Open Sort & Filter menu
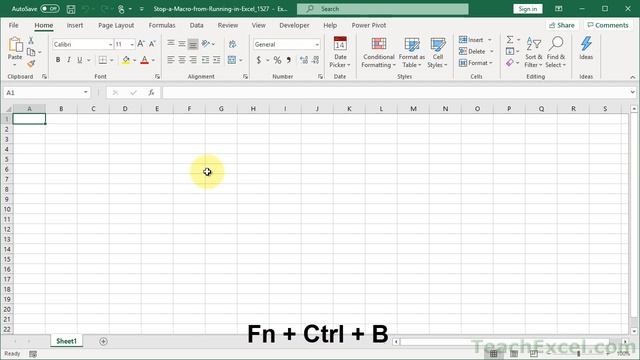The height and width of the screenshot is (360, 640). [533, 52]
